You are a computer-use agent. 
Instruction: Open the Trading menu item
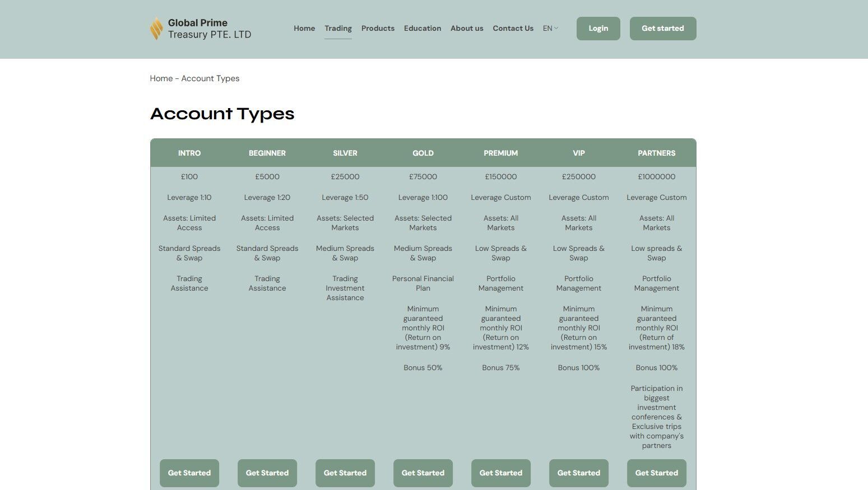(x=338, y=29)
